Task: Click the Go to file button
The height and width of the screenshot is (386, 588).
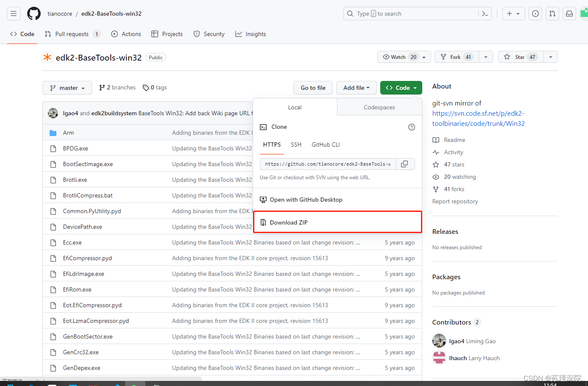Action: click(x=313, y=88)
